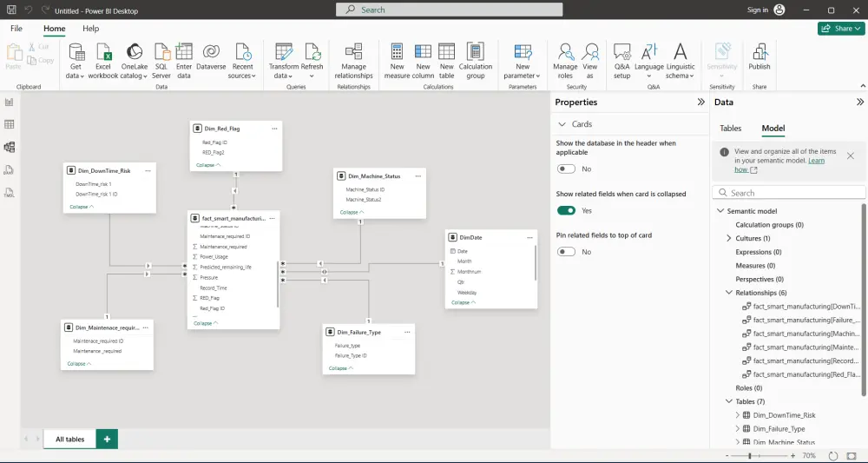Toggle Pin related fields to top

(x=566, y=252)
